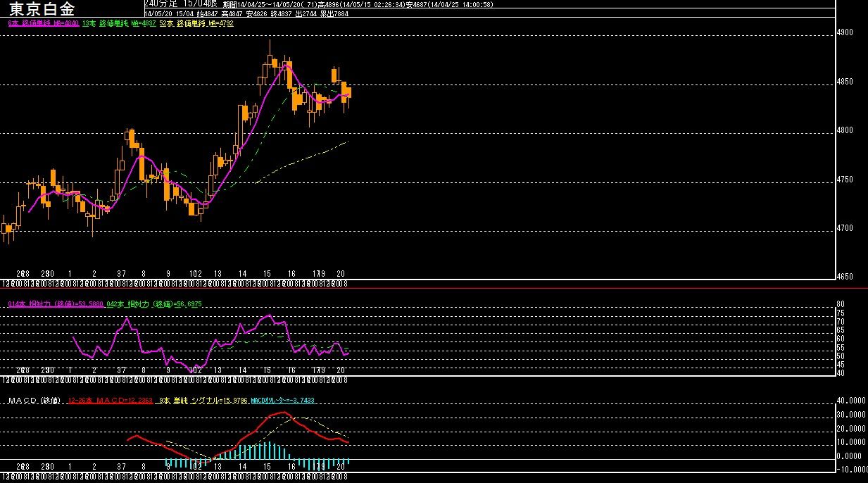The image size is (868, 483).
Task: Click the MACD (終値) indicator title
Action: [34, 401]
